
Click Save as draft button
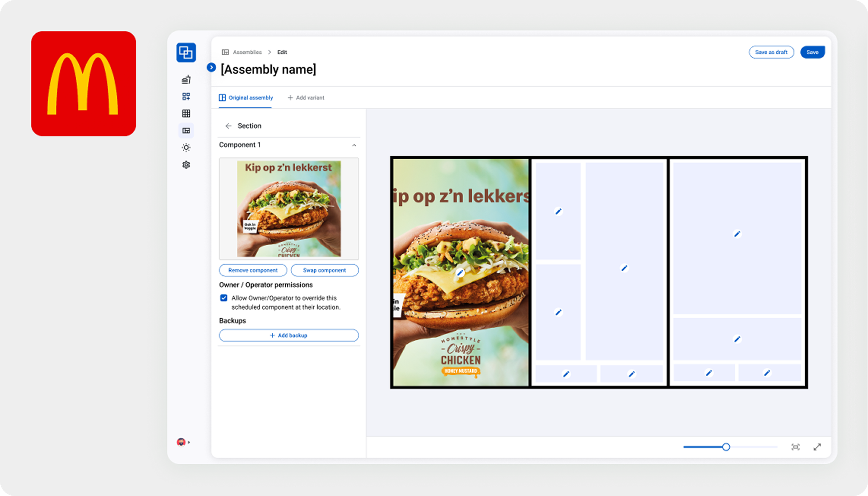(771, 52)
